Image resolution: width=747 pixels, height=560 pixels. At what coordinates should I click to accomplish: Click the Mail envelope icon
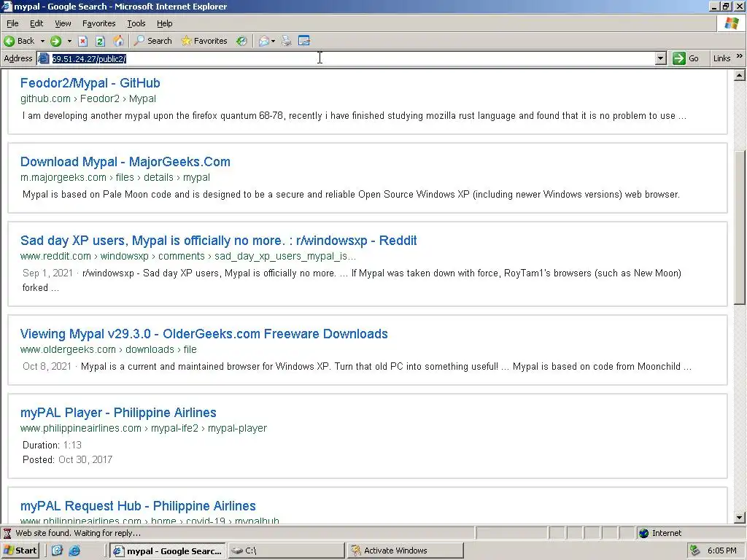coord(263,41)
